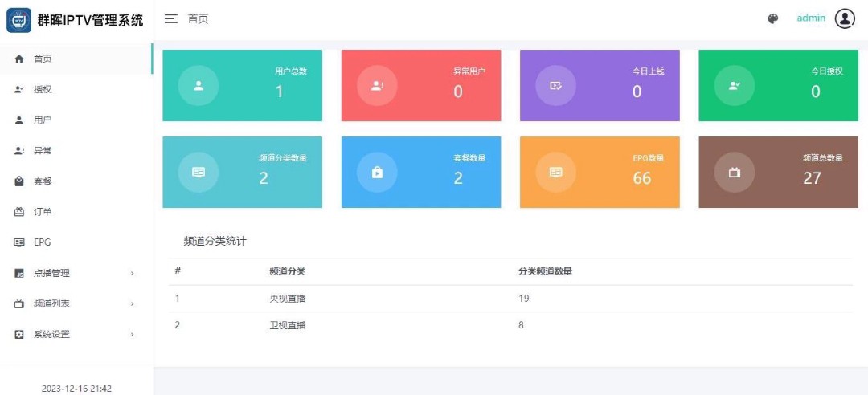
Task: Open the 订单 sidebar menu item
Action: (x=76, y=212)
